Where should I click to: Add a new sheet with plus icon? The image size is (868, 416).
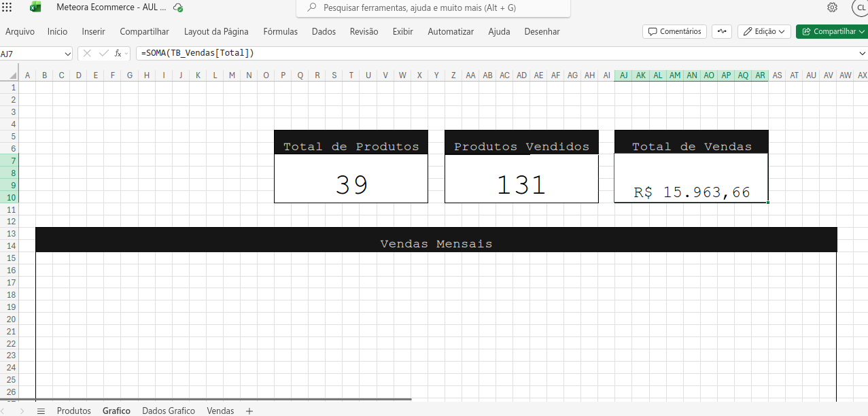point(249,411)
